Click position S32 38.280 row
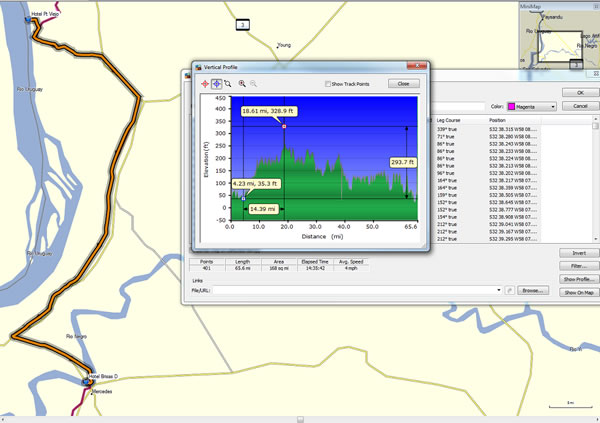600x423 pixels. click(x=513, y=137)
